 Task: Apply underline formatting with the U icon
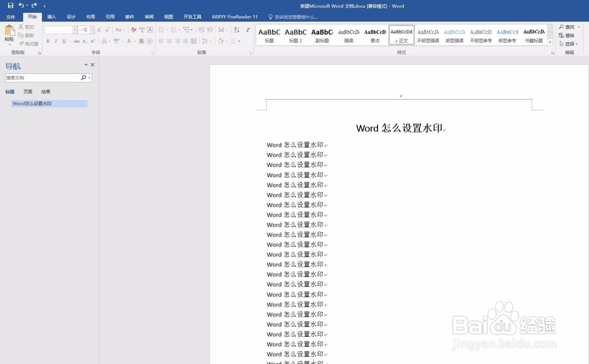pyautogui.click(x=64, y=41)
